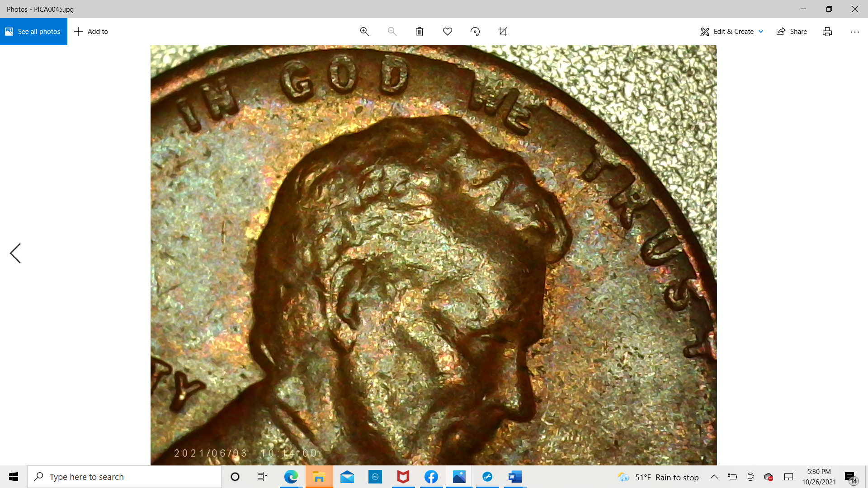This screenshot has height=488, width=868.
Task: Click the print icon
Action: click(x=827, y=32)
